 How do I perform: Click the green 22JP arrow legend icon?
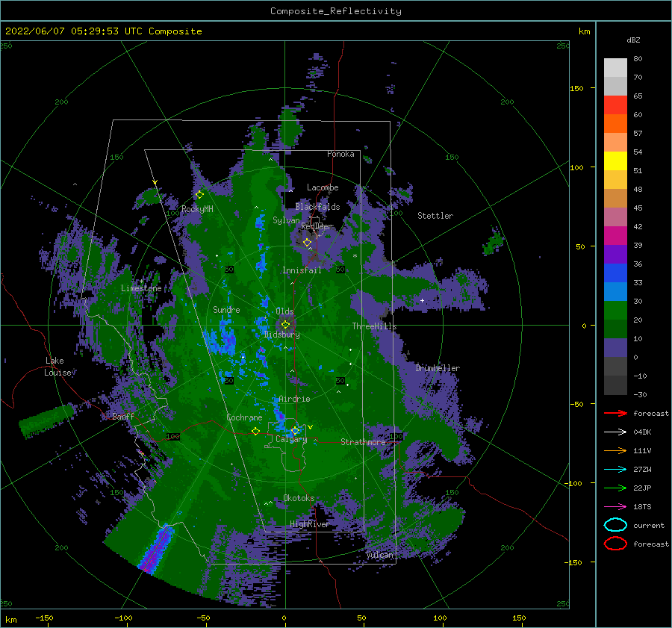615,488
